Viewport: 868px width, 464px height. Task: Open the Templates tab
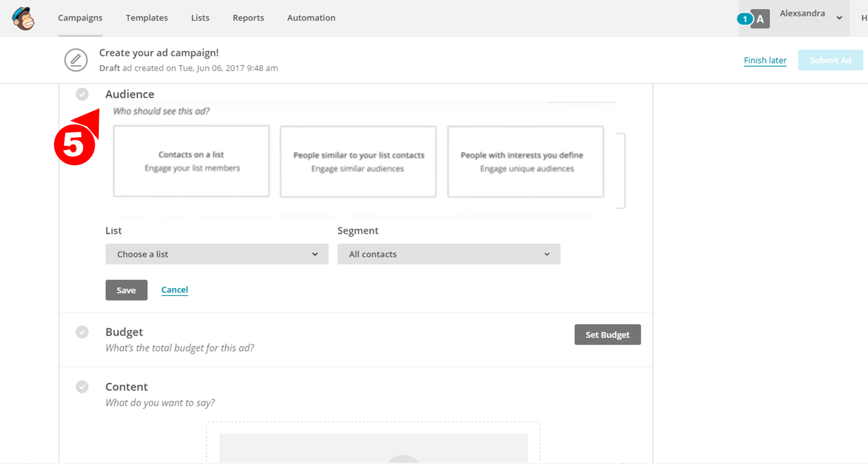coord(146,18)
